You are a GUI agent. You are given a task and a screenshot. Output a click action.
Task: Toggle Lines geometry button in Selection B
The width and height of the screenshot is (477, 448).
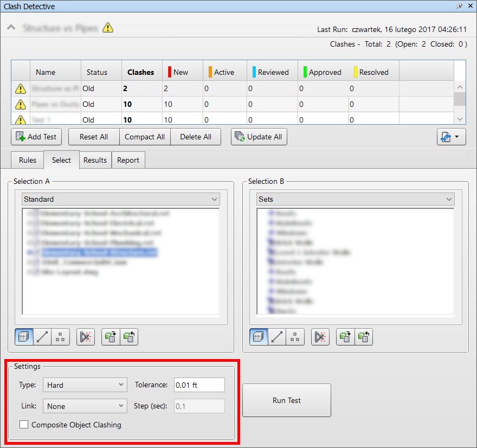277,337
